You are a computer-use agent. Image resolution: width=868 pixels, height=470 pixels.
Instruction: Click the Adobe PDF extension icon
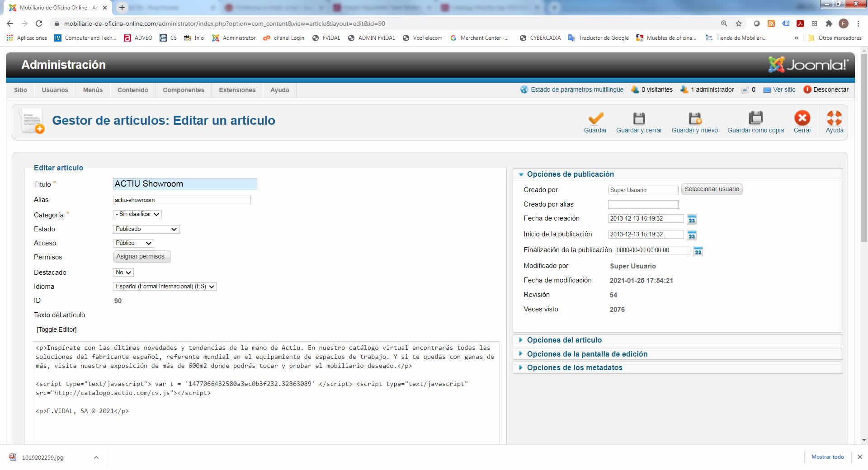[x=800, y=23]
